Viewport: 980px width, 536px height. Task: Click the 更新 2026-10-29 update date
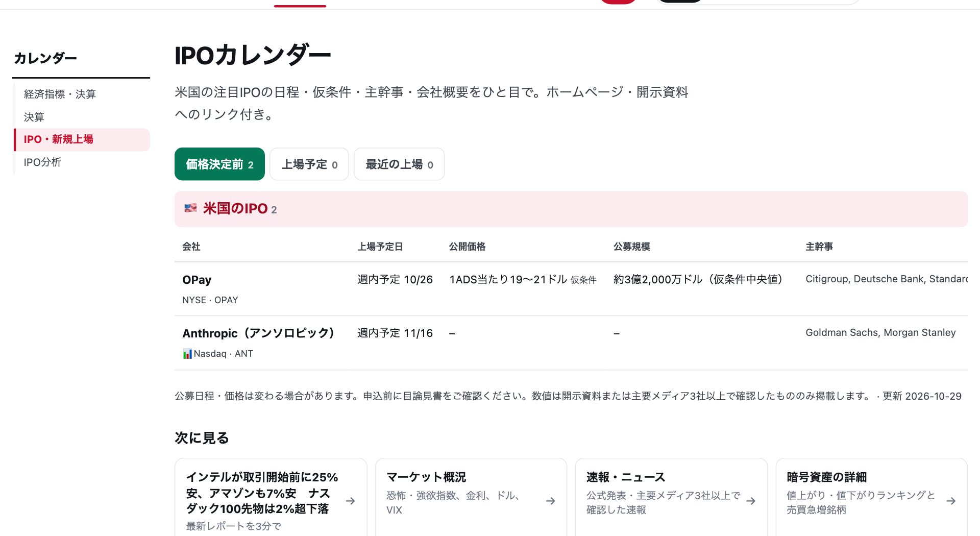click(x=922, y=396)
